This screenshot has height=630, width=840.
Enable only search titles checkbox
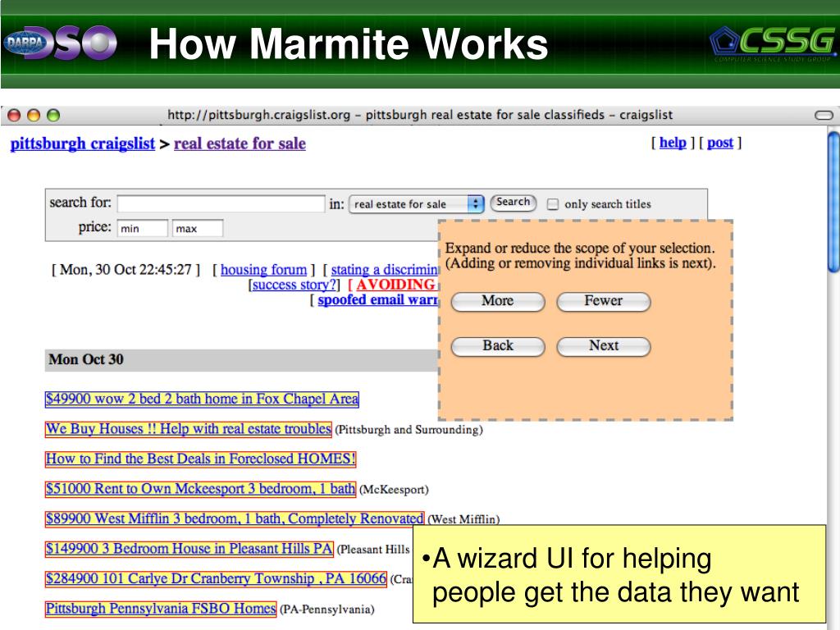click(x=552, y=204)
